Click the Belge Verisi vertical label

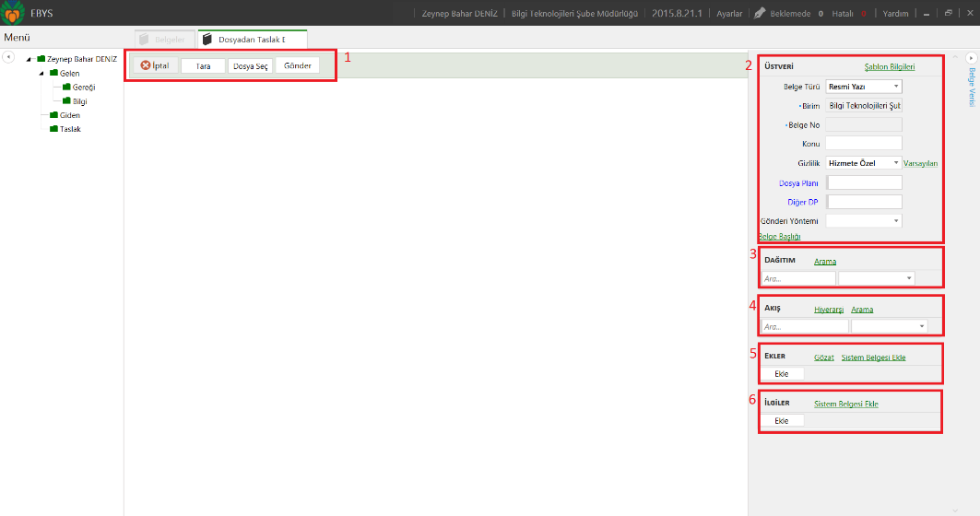click(x=972, y=88)
